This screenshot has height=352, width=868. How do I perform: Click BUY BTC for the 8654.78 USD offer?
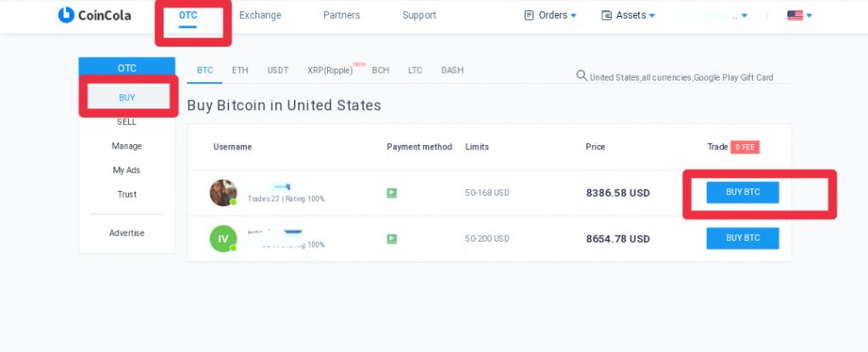click(x=743, y=238)
